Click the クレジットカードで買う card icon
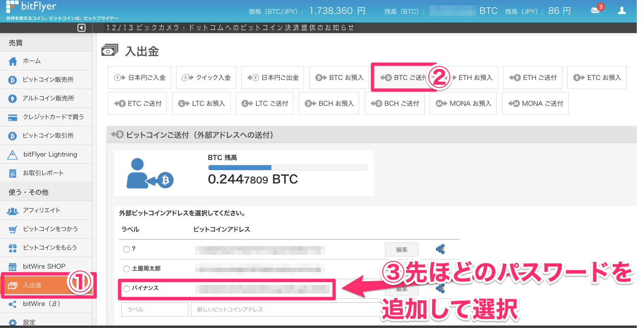Viewport: 644px width, 328px height. (13, 117)
